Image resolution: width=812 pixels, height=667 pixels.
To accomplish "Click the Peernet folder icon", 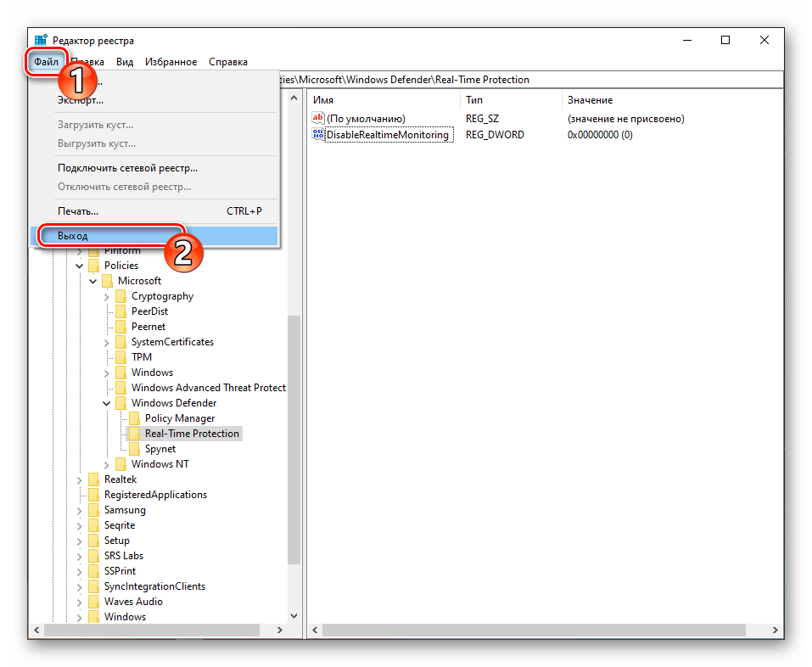I will tap(120, 328).
